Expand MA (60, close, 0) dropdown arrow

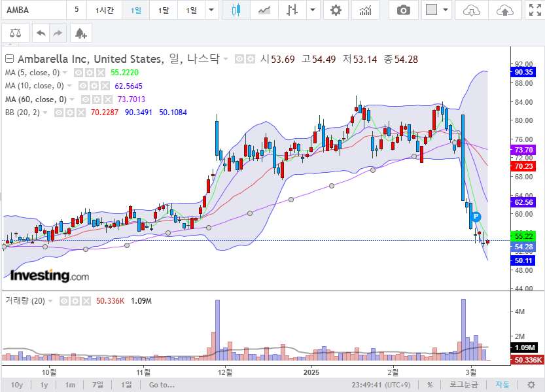(x=72, y=99)
